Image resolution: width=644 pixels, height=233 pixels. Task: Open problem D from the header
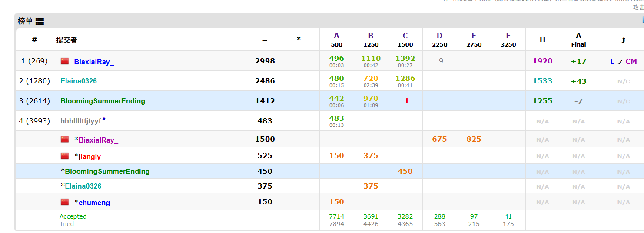tap(439, 36)
